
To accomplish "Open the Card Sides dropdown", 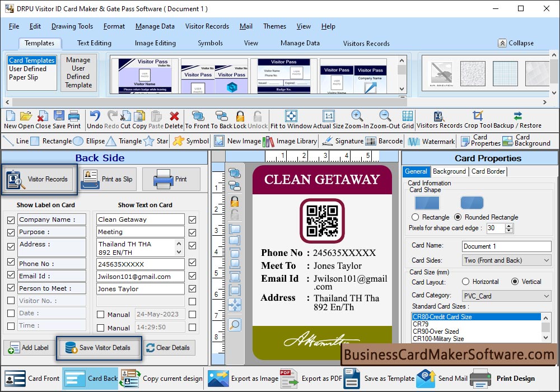I will [x=506, y=260].
